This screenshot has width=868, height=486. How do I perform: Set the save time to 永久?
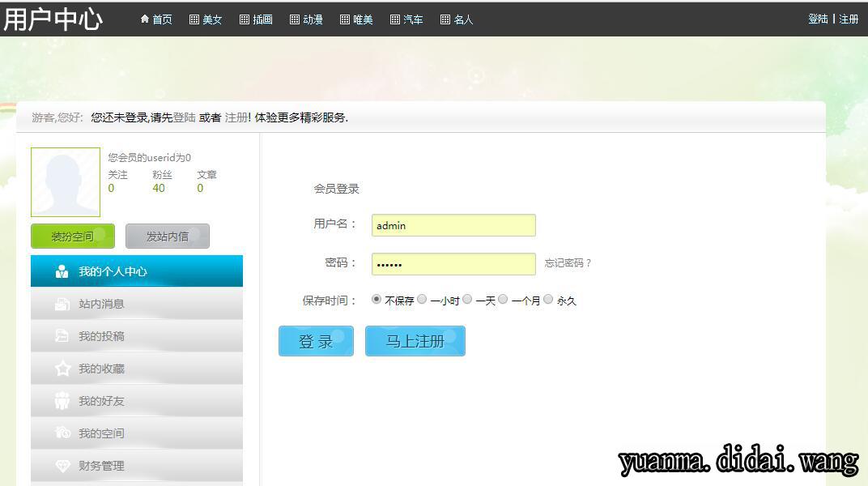point(548,299)
